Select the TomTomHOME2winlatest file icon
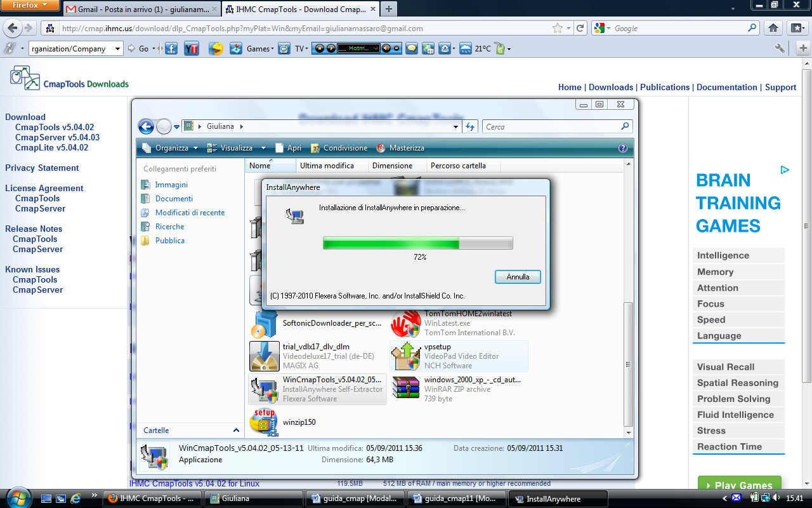The width and height of the screenshot is (812, 508). (x=406, y=323)
